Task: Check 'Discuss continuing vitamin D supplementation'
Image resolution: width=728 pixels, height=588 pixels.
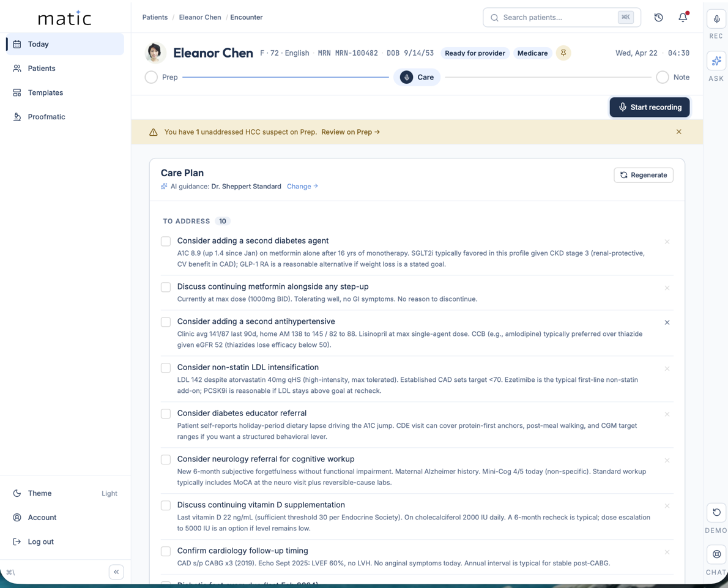Action: (166, 505)
